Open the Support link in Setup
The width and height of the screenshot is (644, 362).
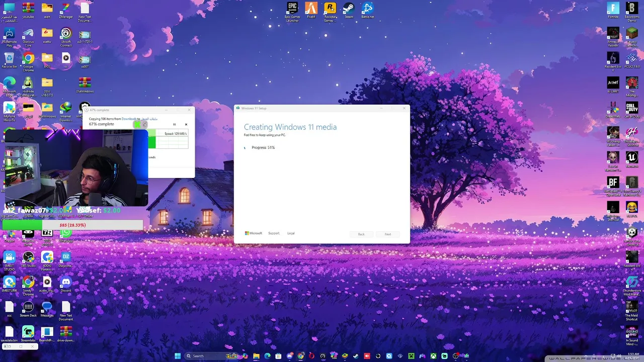tap(274, 233)
